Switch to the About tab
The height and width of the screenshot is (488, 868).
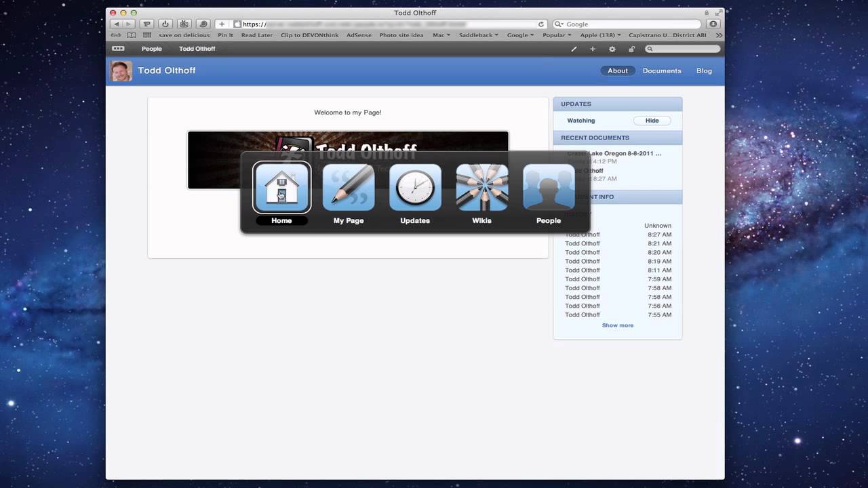[618, 70]
